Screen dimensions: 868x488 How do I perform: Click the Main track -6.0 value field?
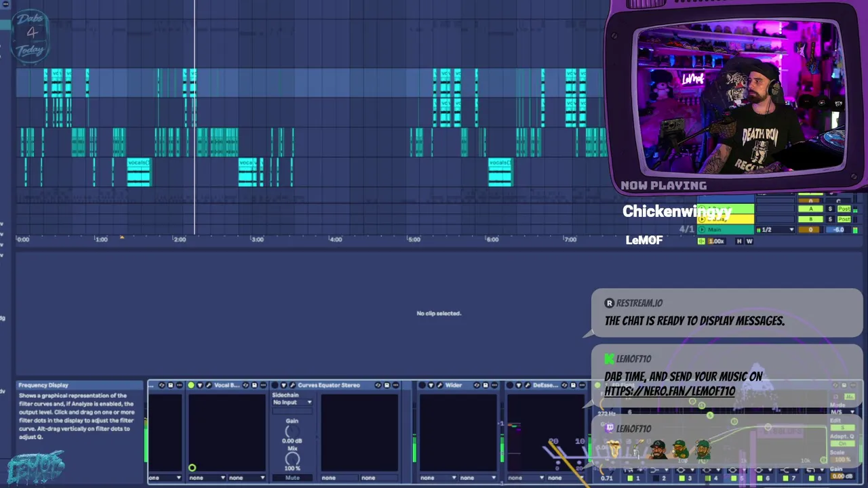point(838,230)
